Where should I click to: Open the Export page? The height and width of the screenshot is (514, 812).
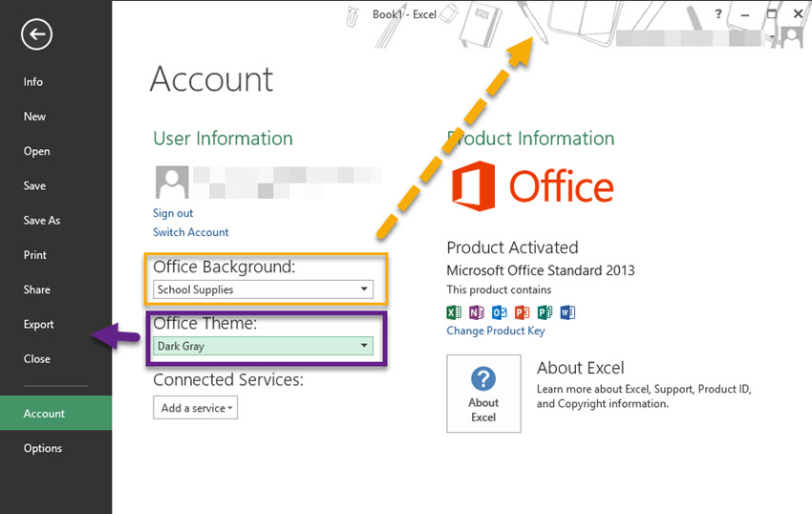coord(39,325)
